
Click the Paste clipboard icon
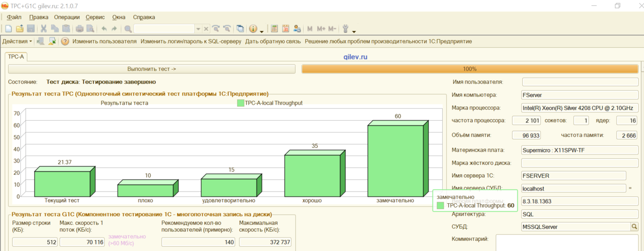coord(65,28)
